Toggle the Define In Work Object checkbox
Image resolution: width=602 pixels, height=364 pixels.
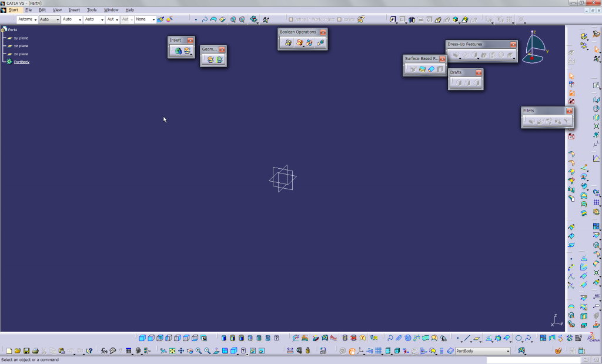[x=291, y=19]
